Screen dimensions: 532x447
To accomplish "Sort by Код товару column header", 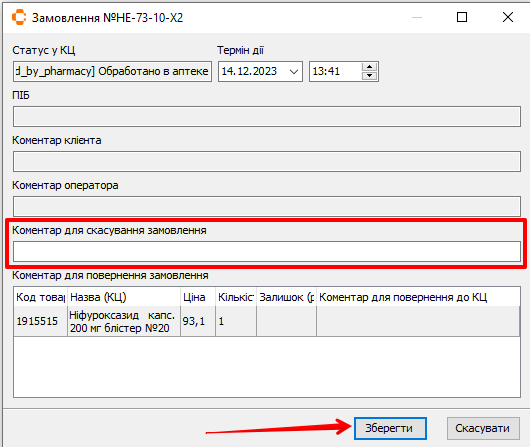I will 40,297.
